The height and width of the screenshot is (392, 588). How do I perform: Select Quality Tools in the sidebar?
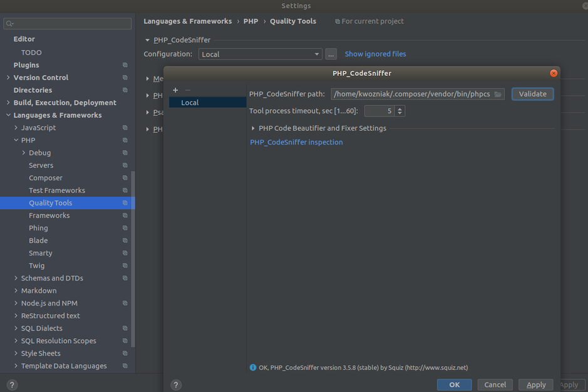point(50,202)
